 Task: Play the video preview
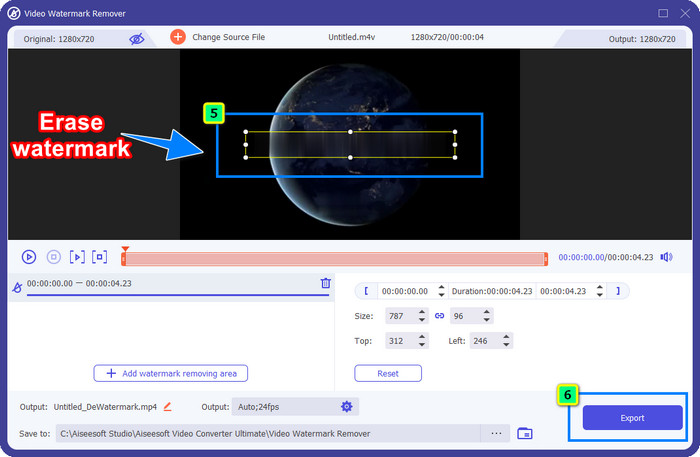[29, 257]
